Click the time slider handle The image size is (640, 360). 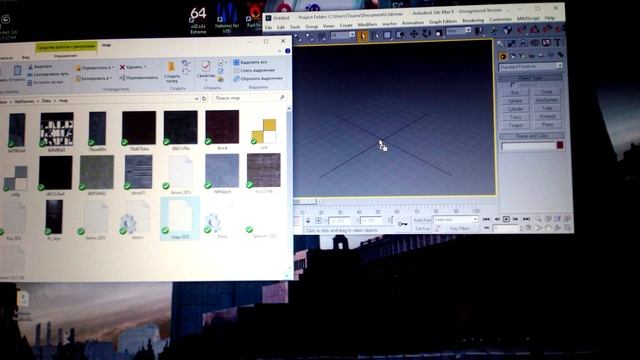[305, 202]
